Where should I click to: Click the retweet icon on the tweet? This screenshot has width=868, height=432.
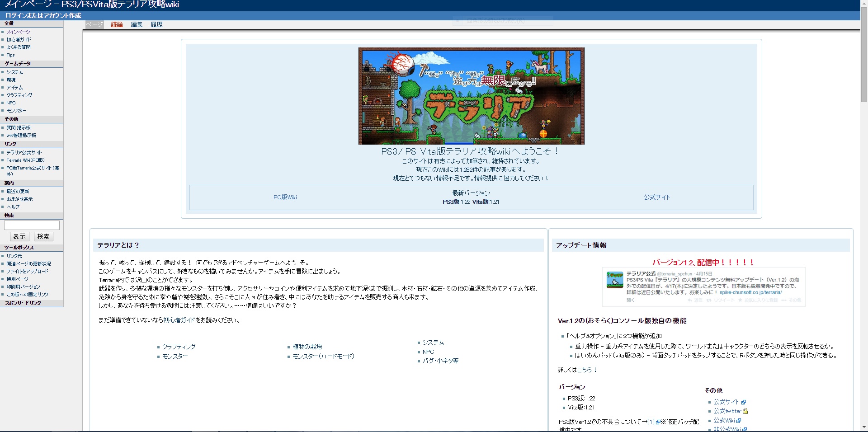[x=708, y=300]
